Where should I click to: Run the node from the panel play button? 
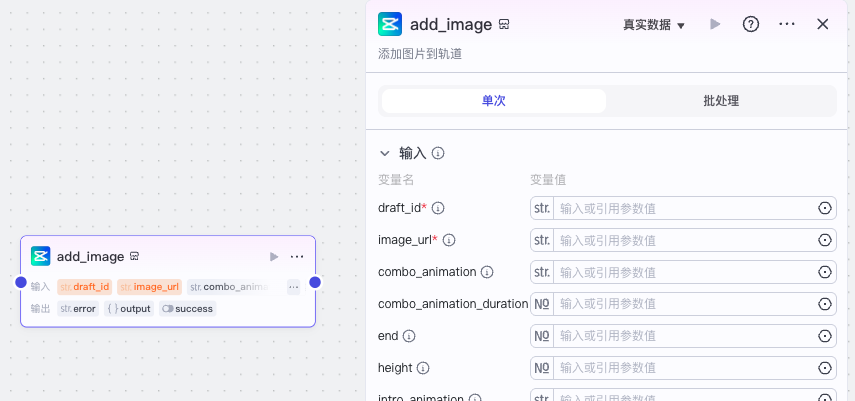[x=715, y=24]
